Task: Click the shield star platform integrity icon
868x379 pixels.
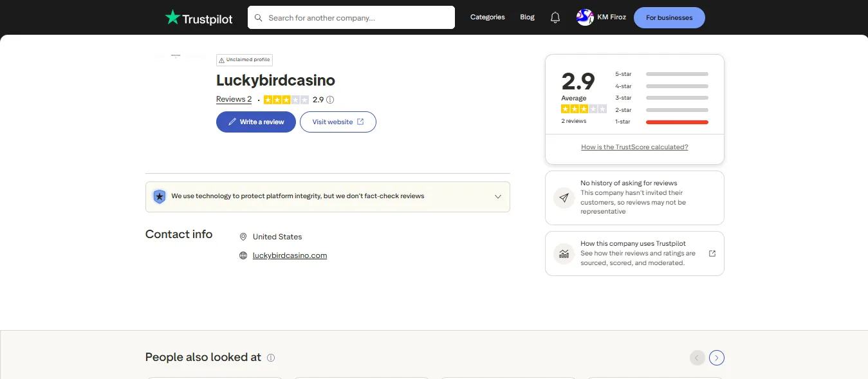Action: coord(159,196)
